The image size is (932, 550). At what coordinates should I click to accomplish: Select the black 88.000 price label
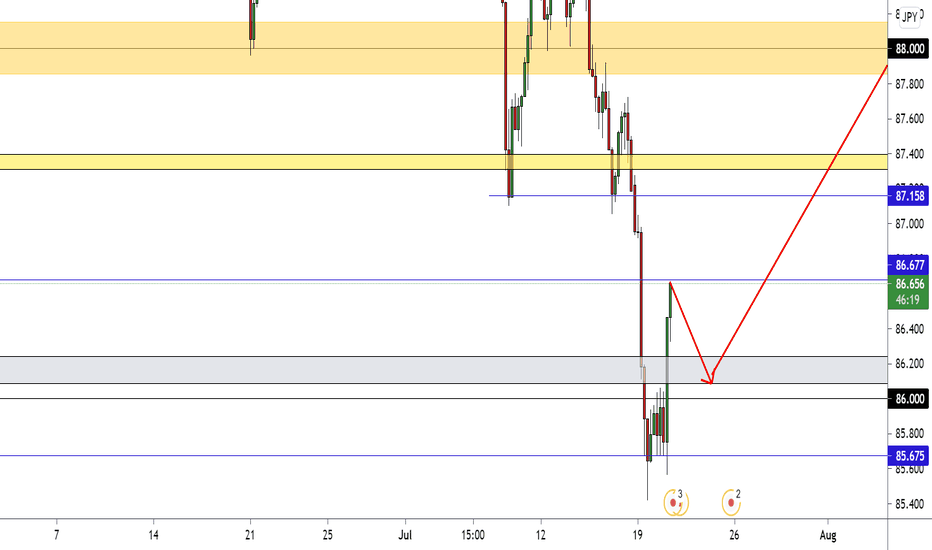(x=909, y=49)
